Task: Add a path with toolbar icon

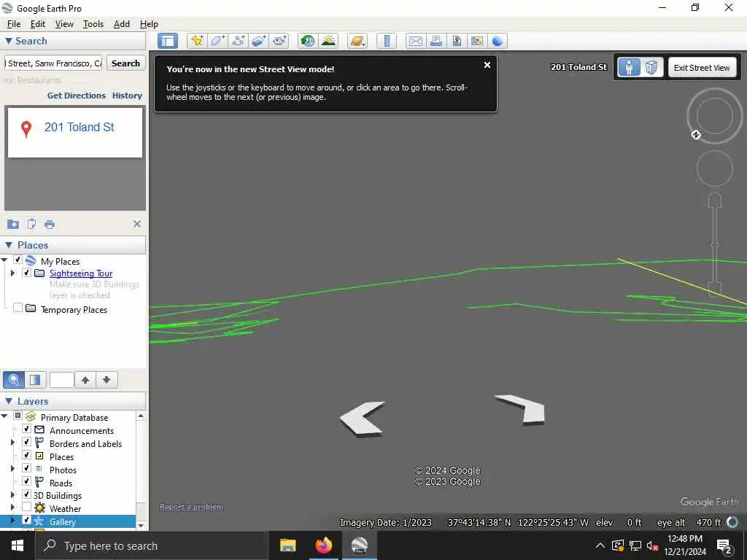Action: coord(239,41)
